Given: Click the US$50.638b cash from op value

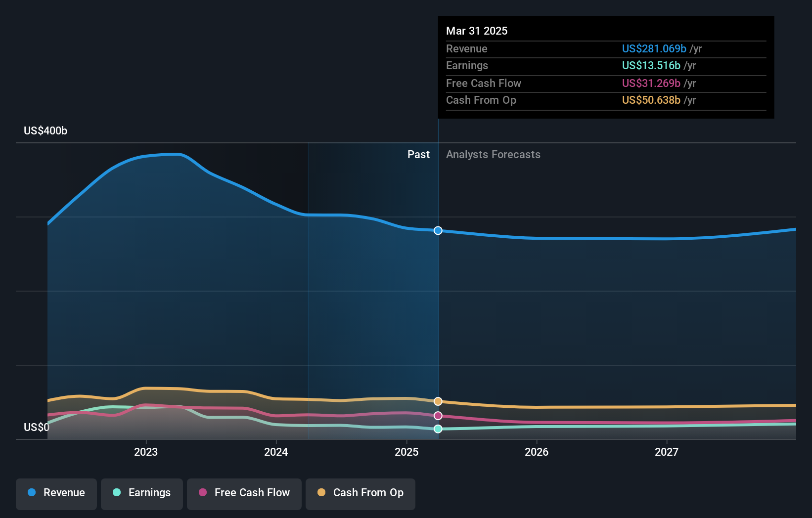Looking at the screenshot, I should point(651,100).
